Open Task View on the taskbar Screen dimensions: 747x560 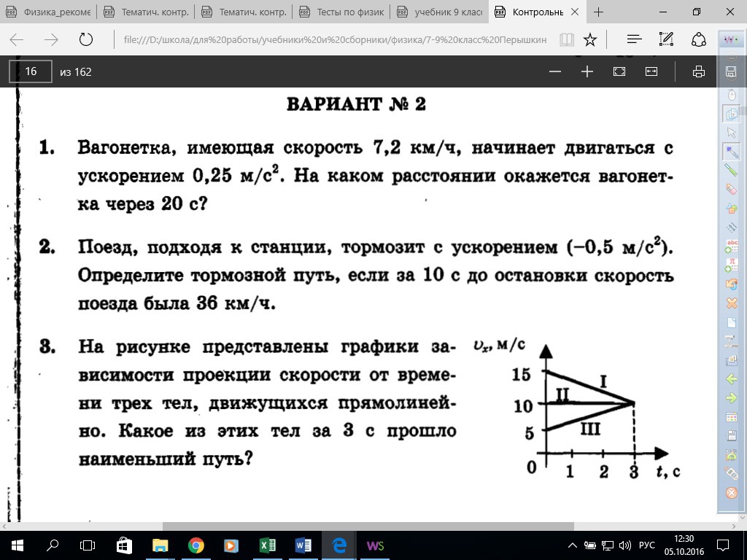[88, 545]
